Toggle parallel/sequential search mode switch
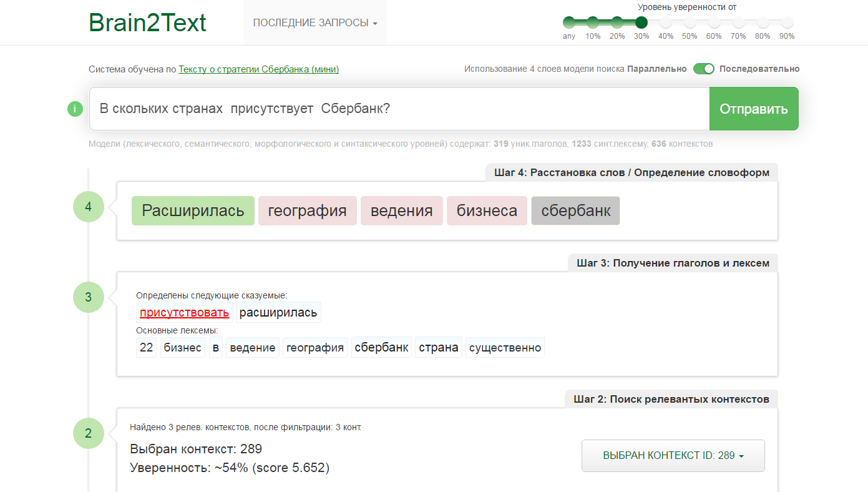This screenshot has width=868, height=492. point(703,69)
